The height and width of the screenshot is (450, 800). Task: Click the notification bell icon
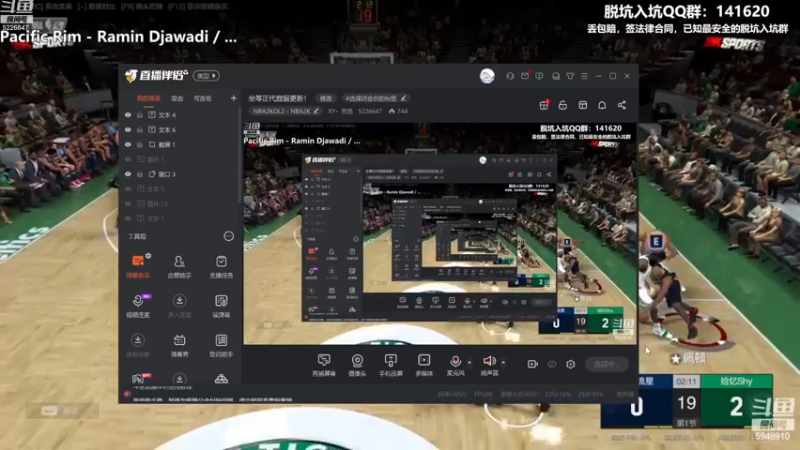602,105
